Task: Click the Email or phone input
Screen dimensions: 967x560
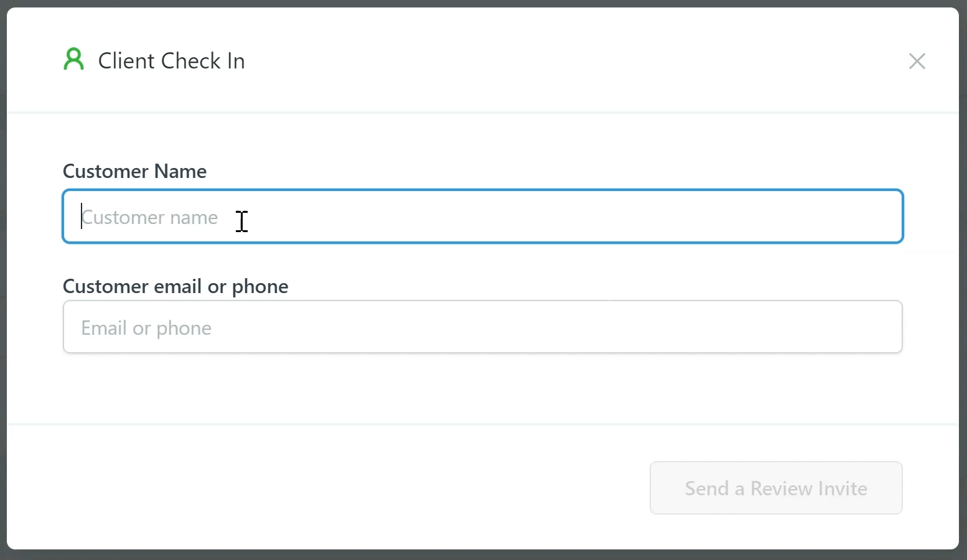Action: pyautogui.click(x=482, y=327)
